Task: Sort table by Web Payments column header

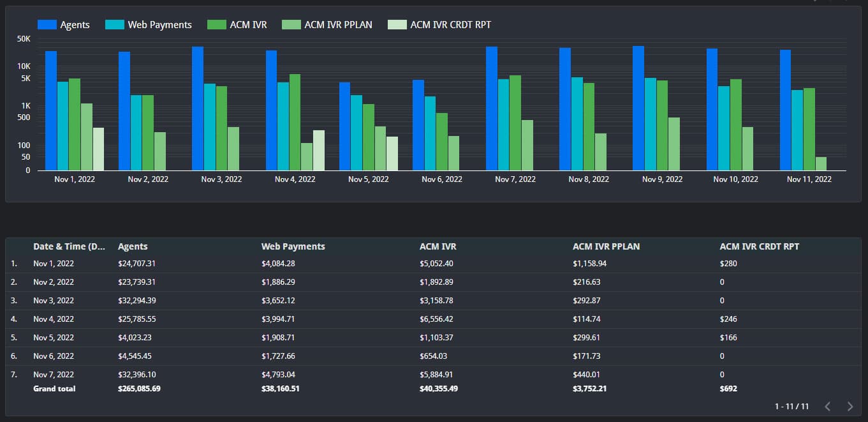Action: (293, 246)
